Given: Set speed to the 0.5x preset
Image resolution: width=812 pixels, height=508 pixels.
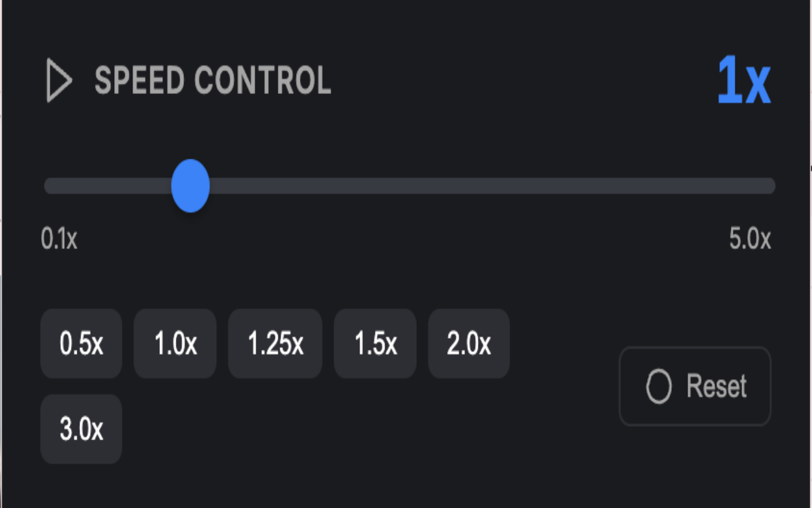Looking at the screenshot, I should tap(81, 344).
